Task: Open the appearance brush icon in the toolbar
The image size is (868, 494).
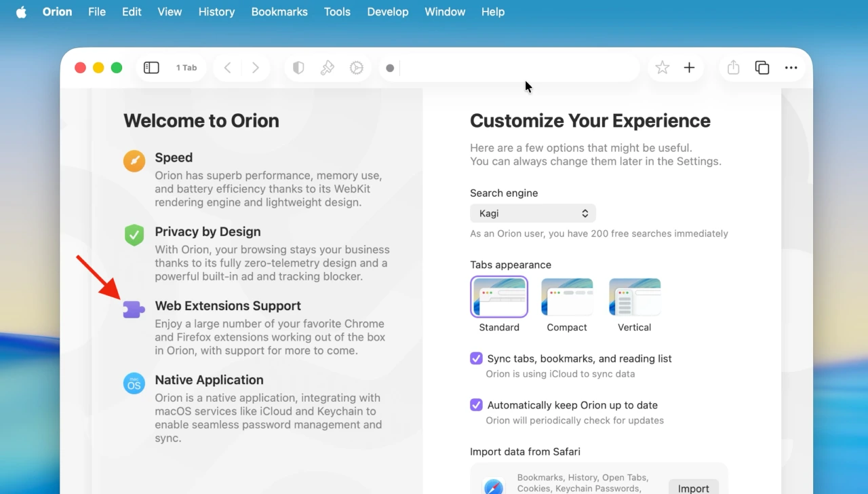Action: click(328, 67)
